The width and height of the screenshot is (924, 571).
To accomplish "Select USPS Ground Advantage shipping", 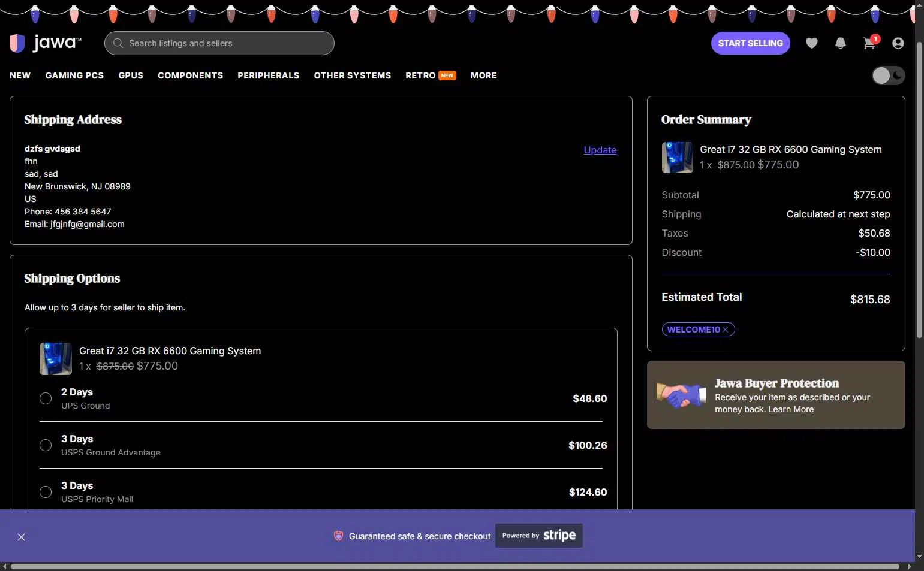I will [x=46, y=445].
